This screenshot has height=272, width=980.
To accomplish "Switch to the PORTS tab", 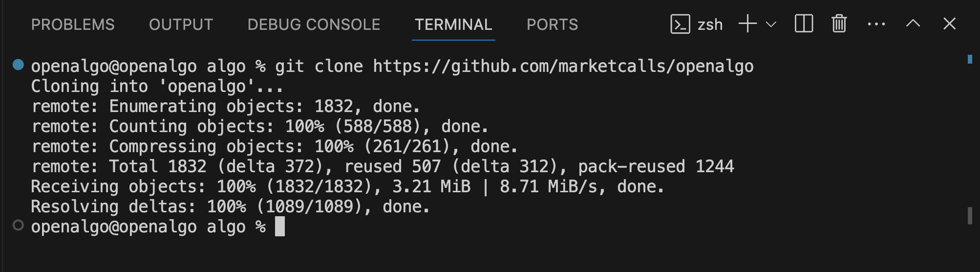I will click(552, 24).
